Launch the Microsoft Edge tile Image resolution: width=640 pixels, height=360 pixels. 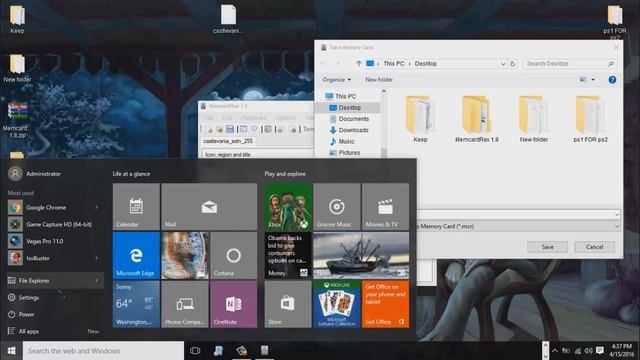pos(136,256)
